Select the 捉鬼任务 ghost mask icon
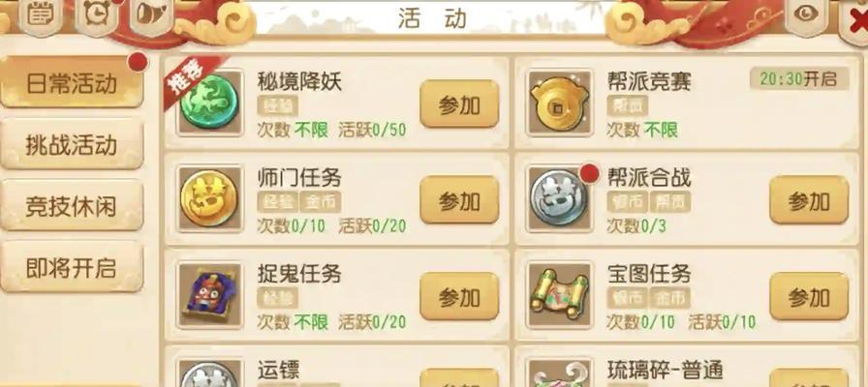 tap(210, 295)
